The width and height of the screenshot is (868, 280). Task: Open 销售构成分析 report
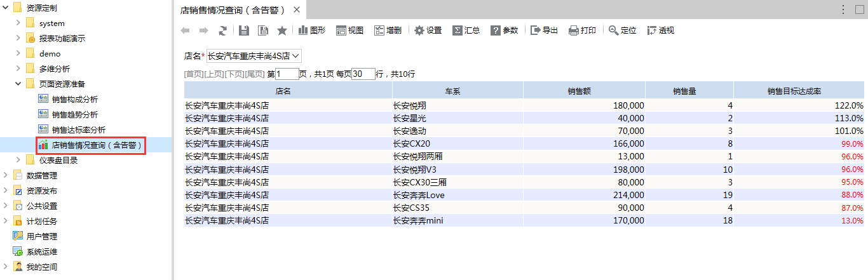(x=75, y=99)
